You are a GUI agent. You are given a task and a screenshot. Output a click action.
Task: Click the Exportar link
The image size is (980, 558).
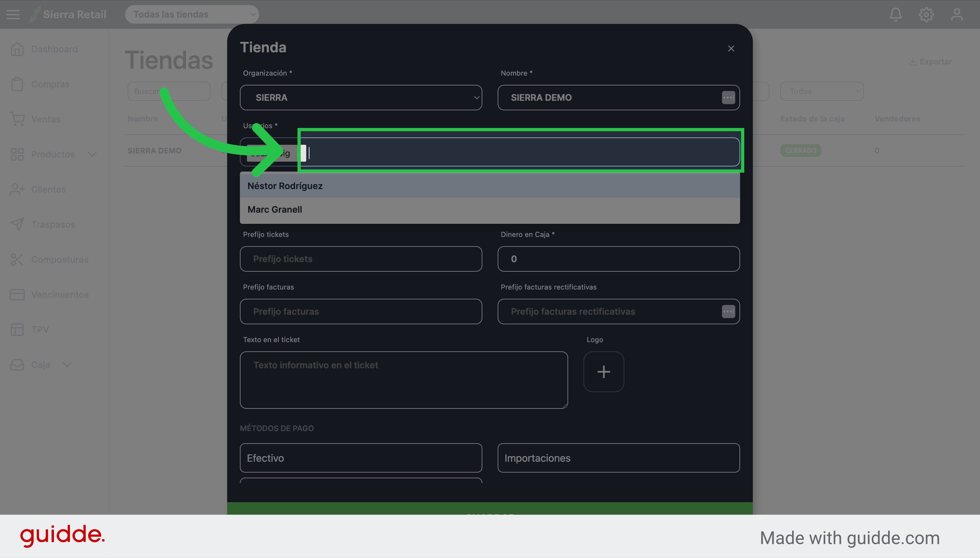coord(930,62)
